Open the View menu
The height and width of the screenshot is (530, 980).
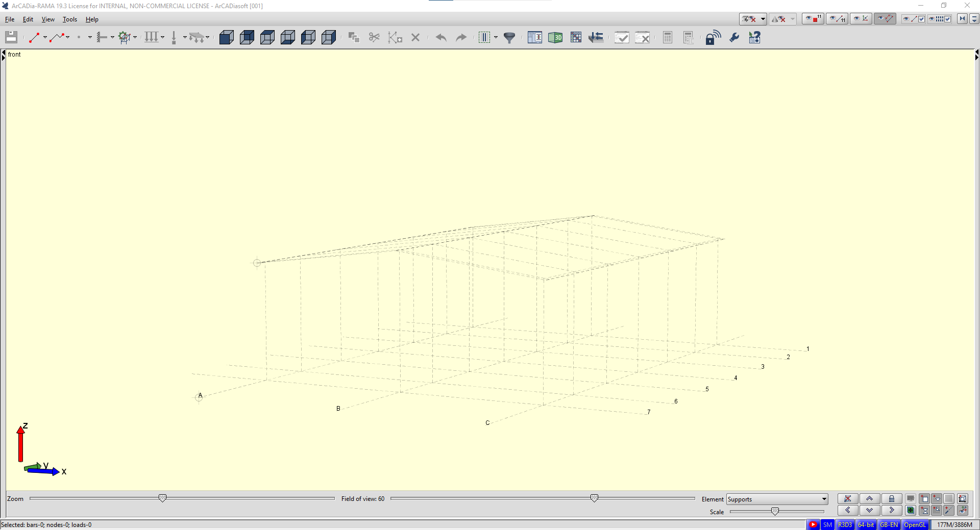click(47, 19)
